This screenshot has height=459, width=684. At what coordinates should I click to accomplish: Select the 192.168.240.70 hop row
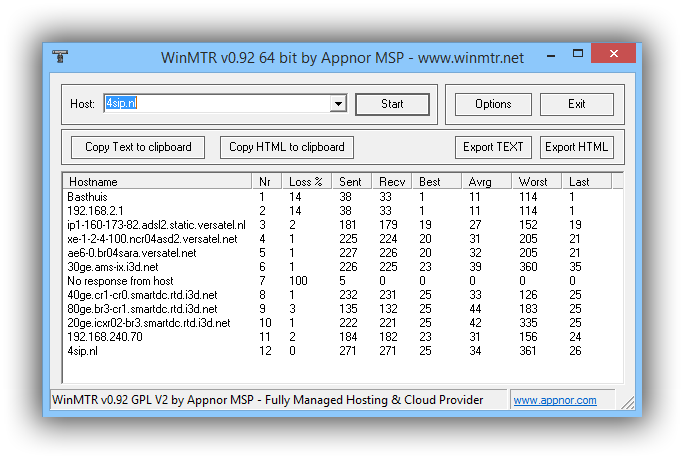click(x=104, y=337)
